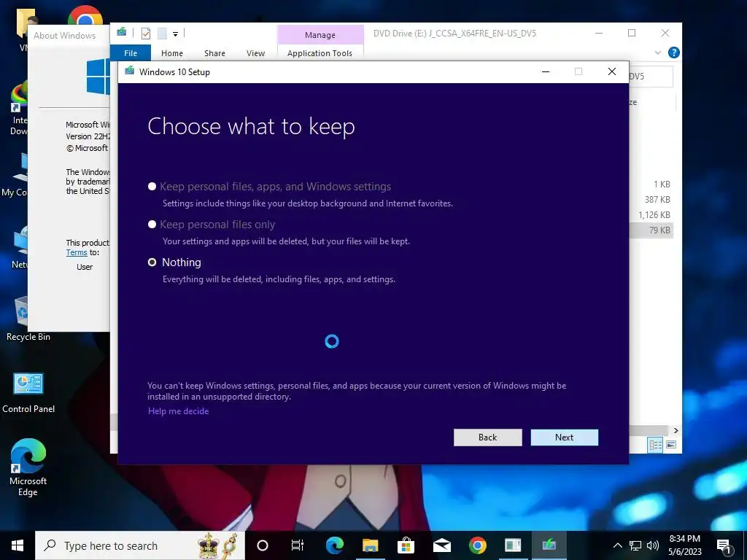Open volume control tray icon

pyautogui.click(x=653, y=545)
